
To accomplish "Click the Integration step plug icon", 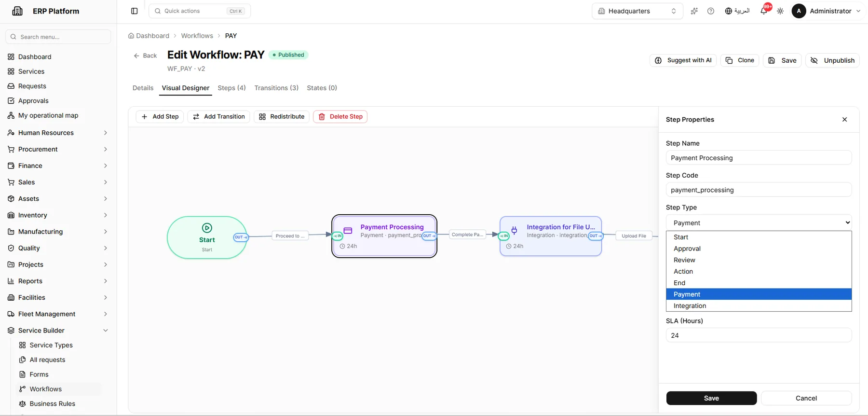I will click(x=514, y=231).
